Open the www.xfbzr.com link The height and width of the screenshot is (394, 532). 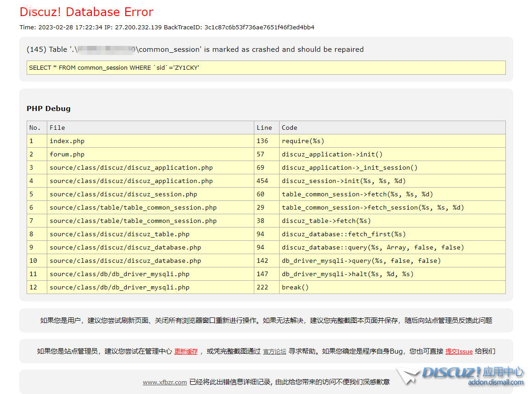(164, 382)
